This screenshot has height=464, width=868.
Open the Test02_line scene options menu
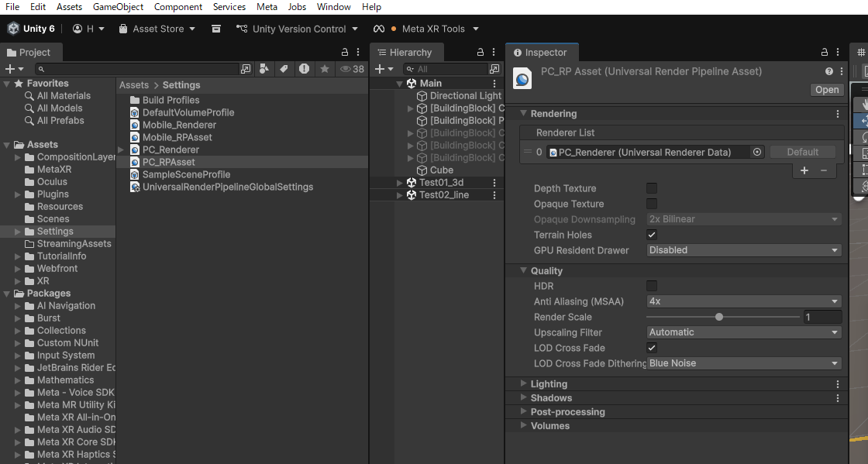tap(494, 195)
